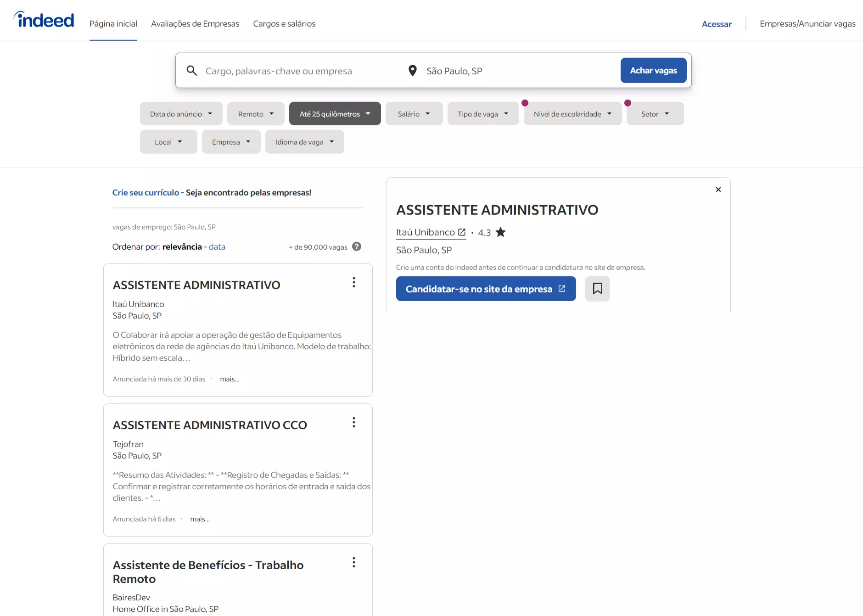This screenshot has width=863, height=616.
Task: Expand the Data do anúncio filter
Action: pos(181,114)
